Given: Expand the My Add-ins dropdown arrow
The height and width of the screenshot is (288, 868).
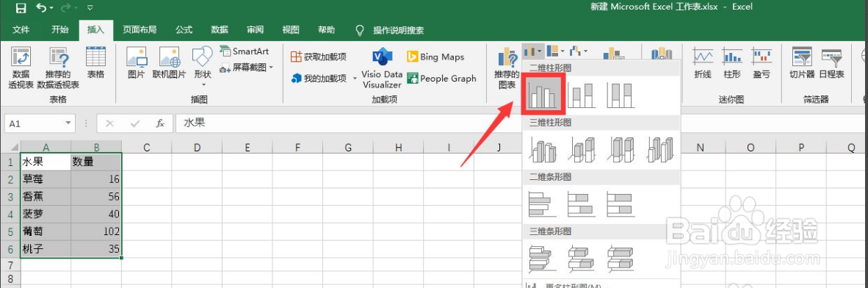Looking at the screenshot, I should tap(354, 79).
